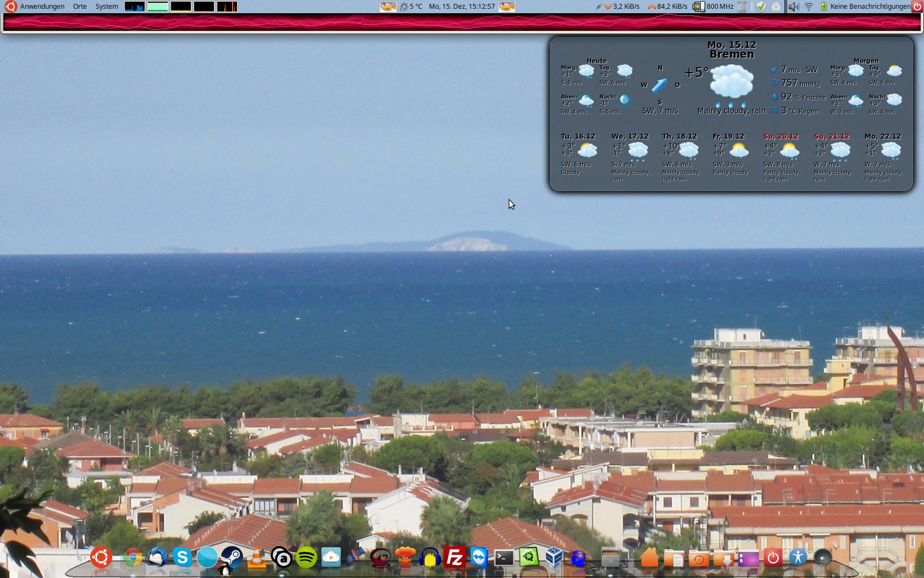Click Keine Benachrichtigungen notification indicator
Screen dimensions: 924x578
(869, 7)
